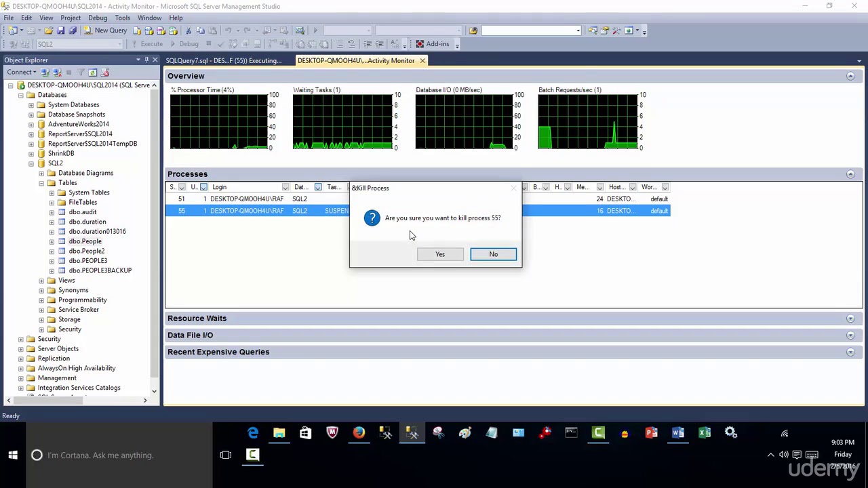The width and height of the screenshot is (868, 488).
Task: Switch to the SQLQuery7.sql tab
Action: coord(224,60)
